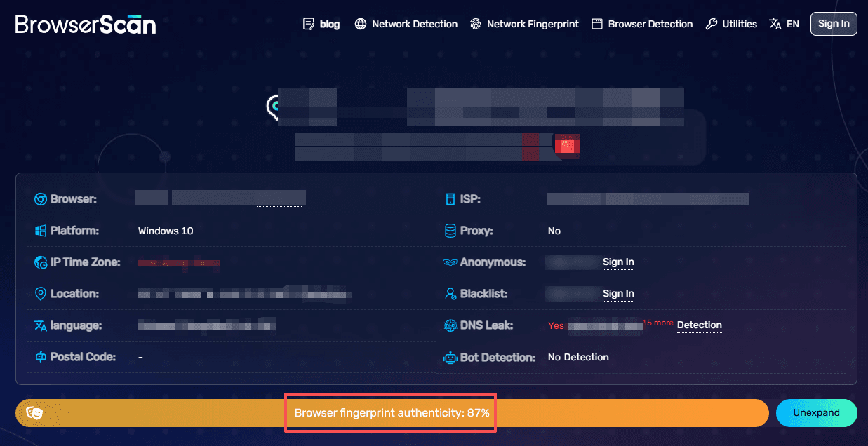Click the Sign In button top right
The width and height of the screenshot is (868, 446).
(834, 23)
